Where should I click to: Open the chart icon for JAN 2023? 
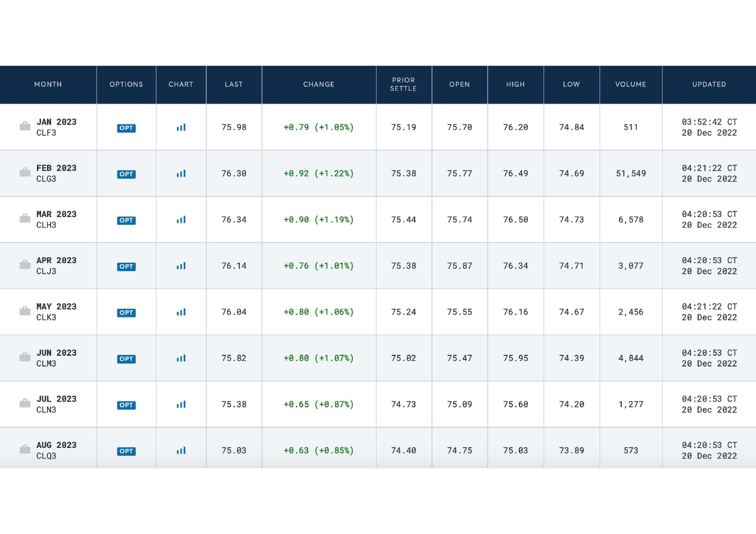181,128
